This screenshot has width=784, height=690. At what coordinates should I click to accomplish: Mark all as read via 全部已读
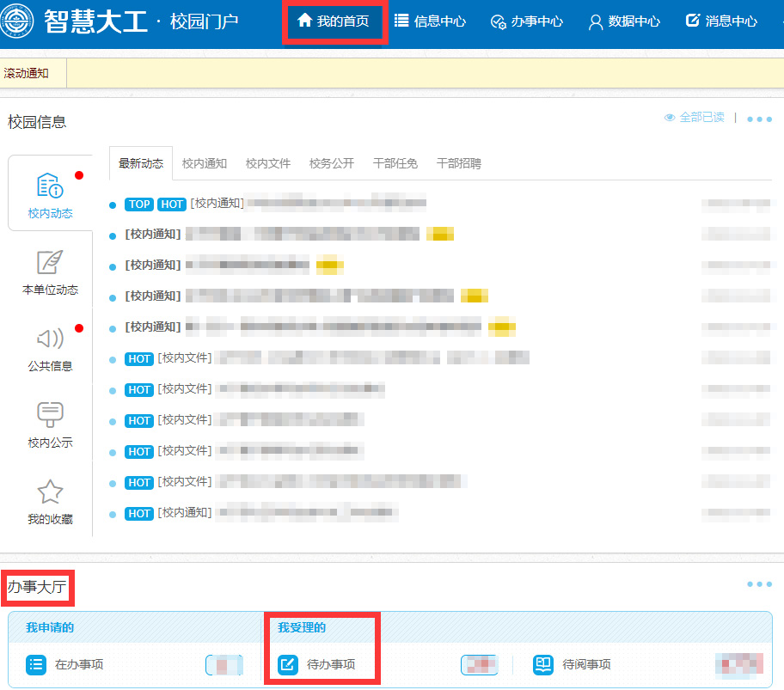tap(695, 118)
